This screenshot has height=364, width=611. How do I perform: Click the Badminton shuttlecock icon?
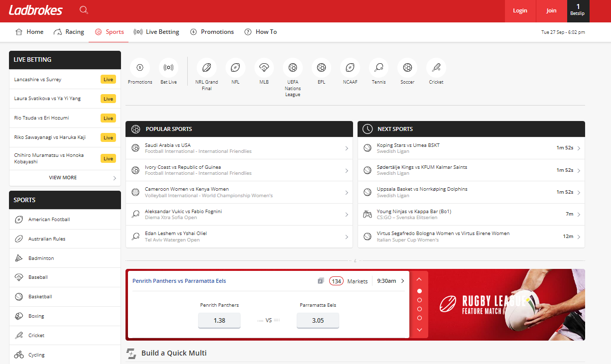19,258
